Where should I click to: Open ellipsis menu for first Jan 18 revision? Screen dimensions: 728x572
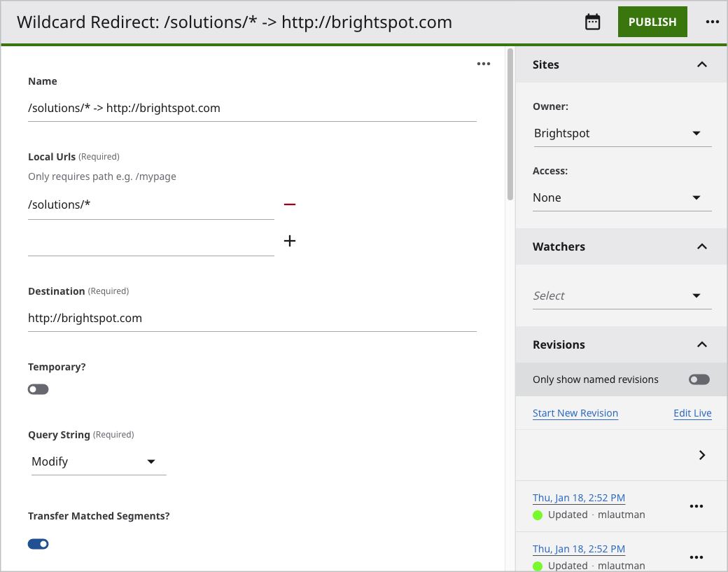click(x=696, y=506)
